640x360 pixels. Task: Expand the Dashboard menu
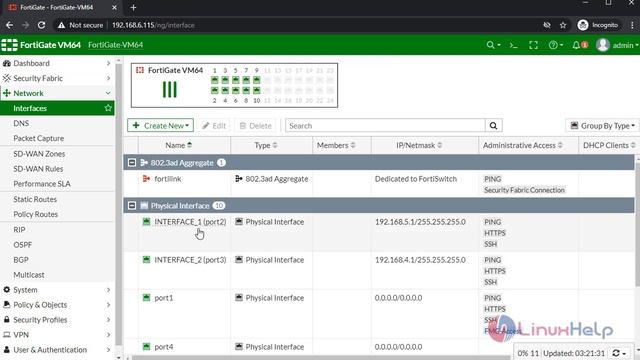(57, 63)
